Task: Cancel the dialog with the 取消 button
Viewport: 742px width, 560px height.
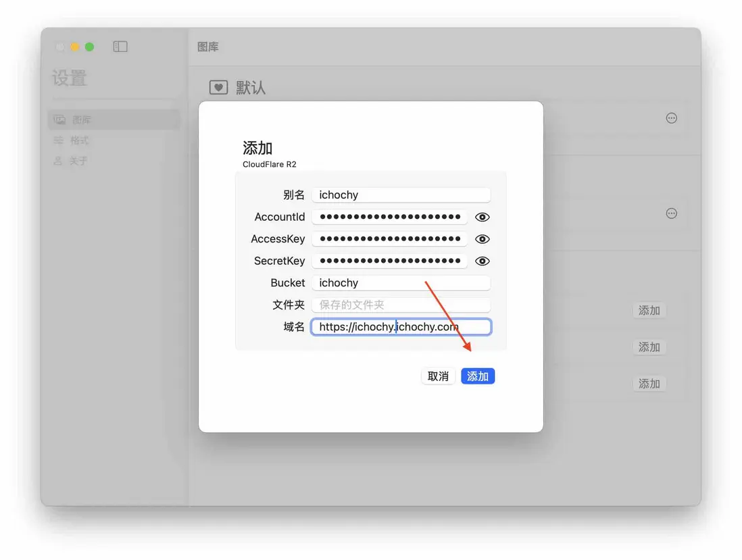Action: tap(438, 376)
